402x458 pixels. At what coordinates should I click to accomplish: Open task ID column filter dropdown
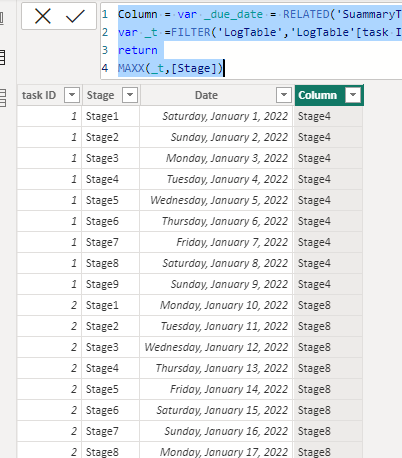(72, 95)
